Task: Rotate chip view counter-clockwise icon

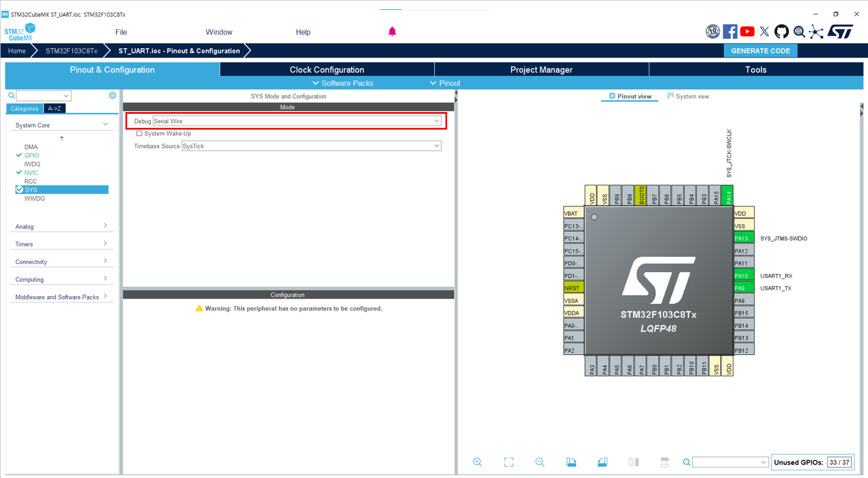Action: 603,462
